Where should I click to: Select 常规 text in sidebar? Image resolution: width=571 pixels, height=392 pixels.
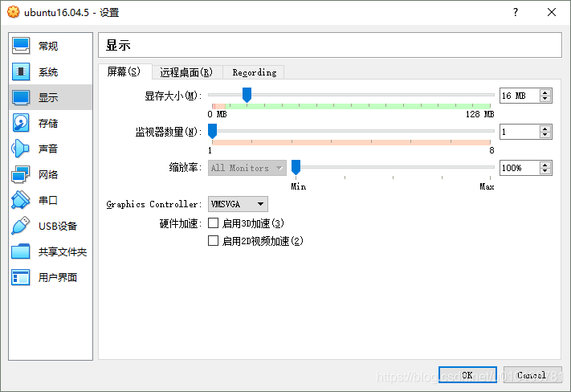coord(48,46)
